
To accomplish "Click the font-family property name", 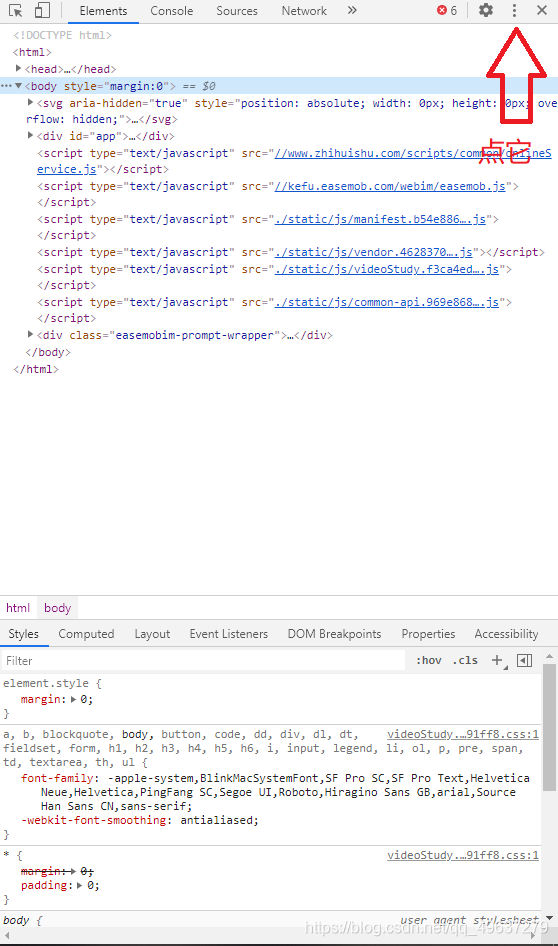I will pos(57,778).
